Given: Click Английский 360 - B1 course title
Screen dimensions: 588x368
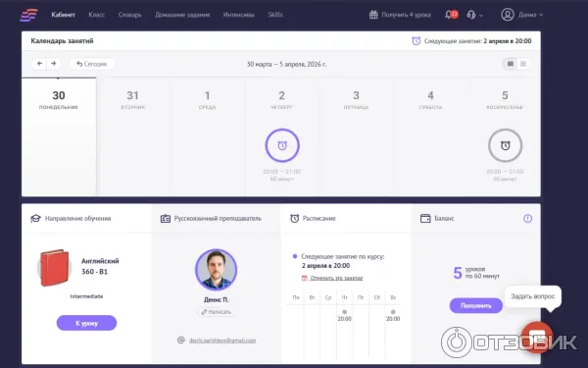Looking at the screenshot, I should tap(100, 266).
